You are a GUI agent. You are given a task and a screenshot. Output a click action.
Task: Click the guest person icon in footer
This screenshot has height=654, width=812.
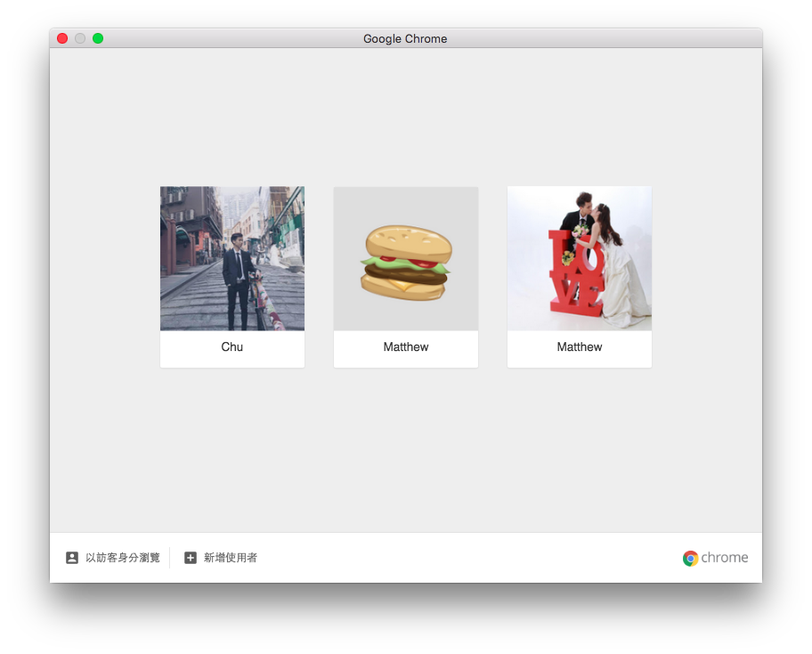[72, 558]
